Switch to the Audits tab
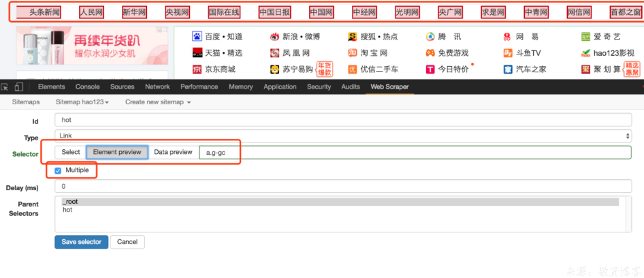644x278 pixels. click(x=351, y=87)
